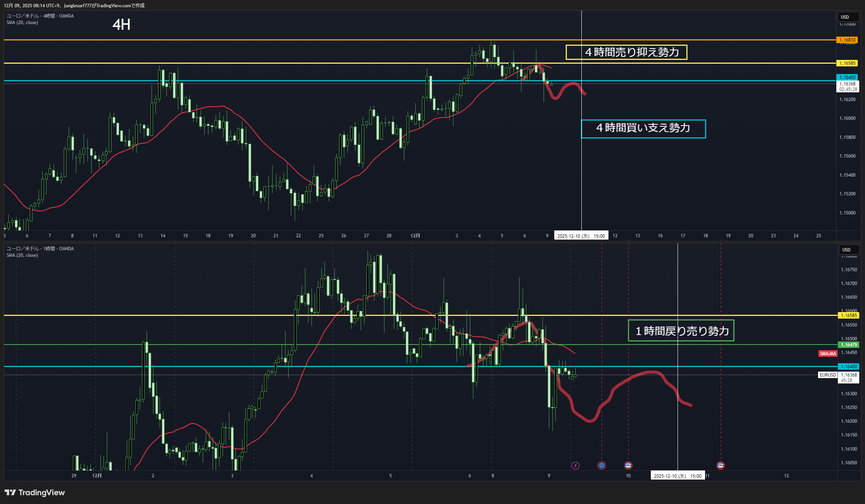Click the US flag event icon beside date 11
865x504 pixels.
click(x=720, y=465)
